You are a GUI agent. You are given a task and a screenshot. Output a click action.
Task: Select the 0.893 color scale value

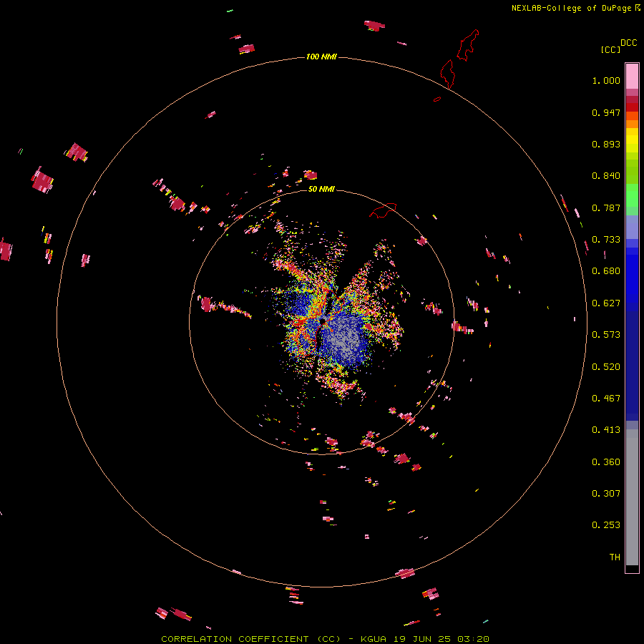(606, 144)
